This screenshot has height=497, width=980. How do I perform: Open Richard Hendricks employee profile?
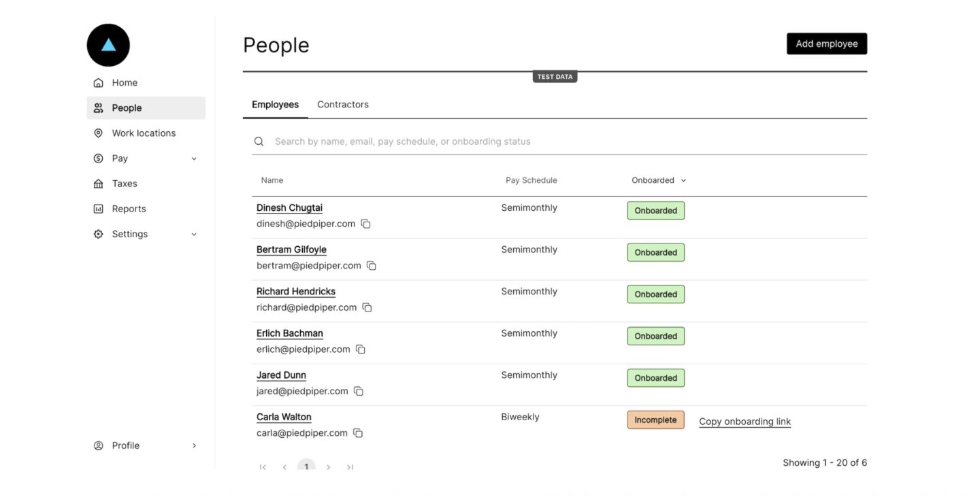point(296,292)
